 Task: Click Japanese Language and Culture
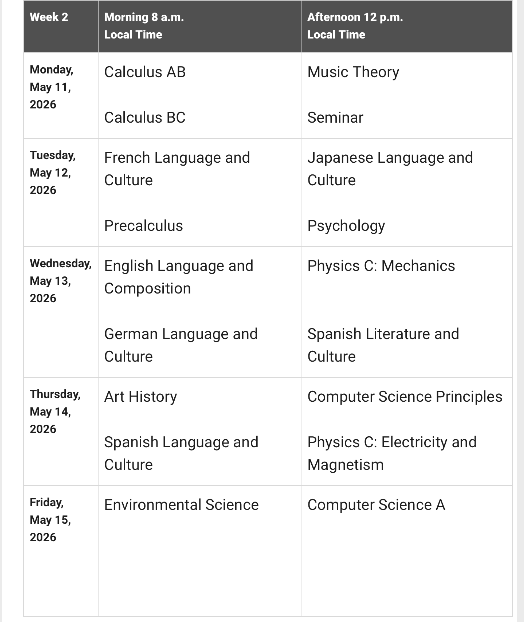[390, 169]
